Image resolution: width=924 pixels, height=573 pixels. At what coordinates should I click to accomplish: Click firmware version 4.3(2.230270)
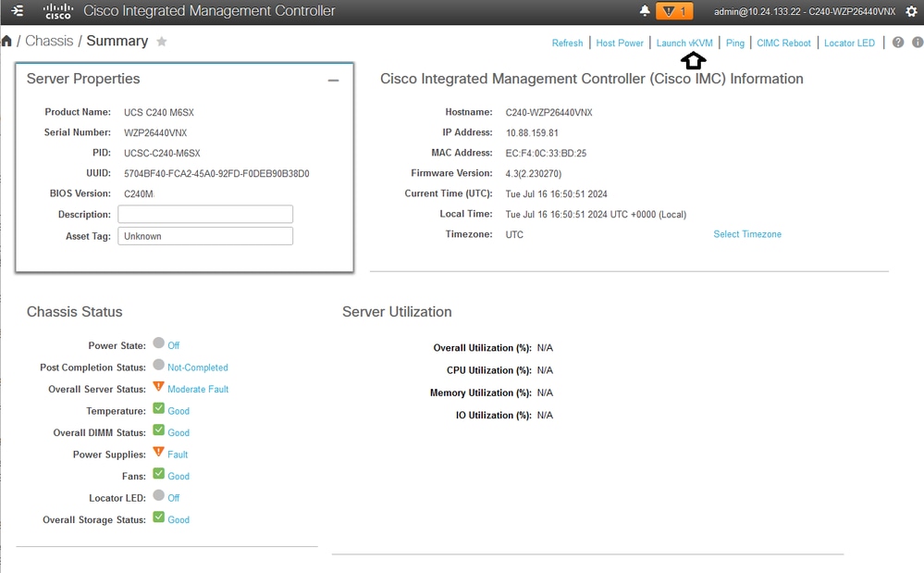tap(534, 173)
